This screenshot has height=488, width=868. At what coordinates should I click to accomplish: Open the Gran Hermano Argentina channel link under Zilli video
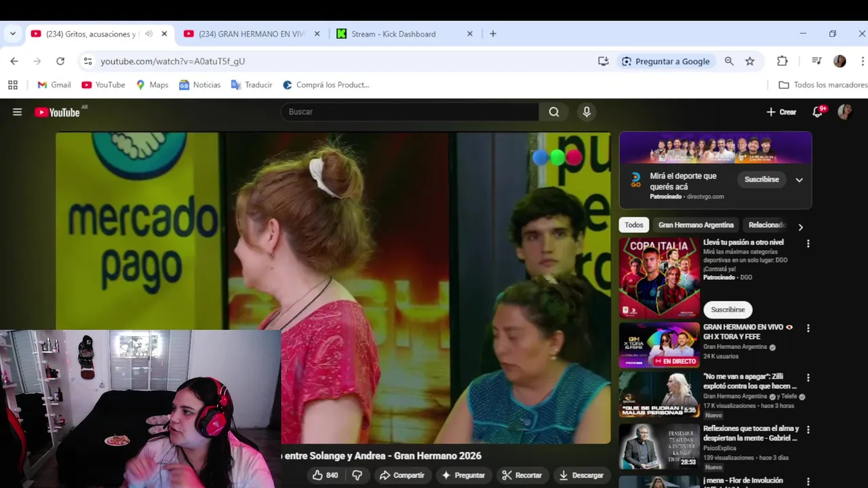click(x=735, y=396)
